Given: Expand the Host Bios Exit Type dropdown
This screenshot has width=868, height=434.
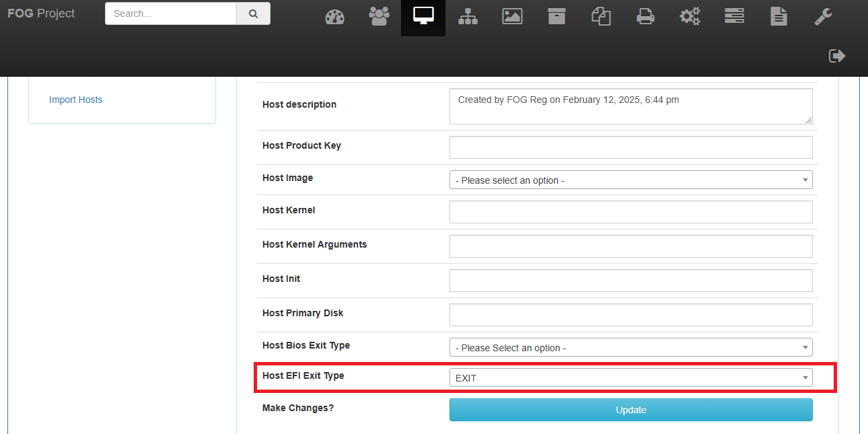Looking at the screenshot, I should pyautogui.click(x=630, y=348).
